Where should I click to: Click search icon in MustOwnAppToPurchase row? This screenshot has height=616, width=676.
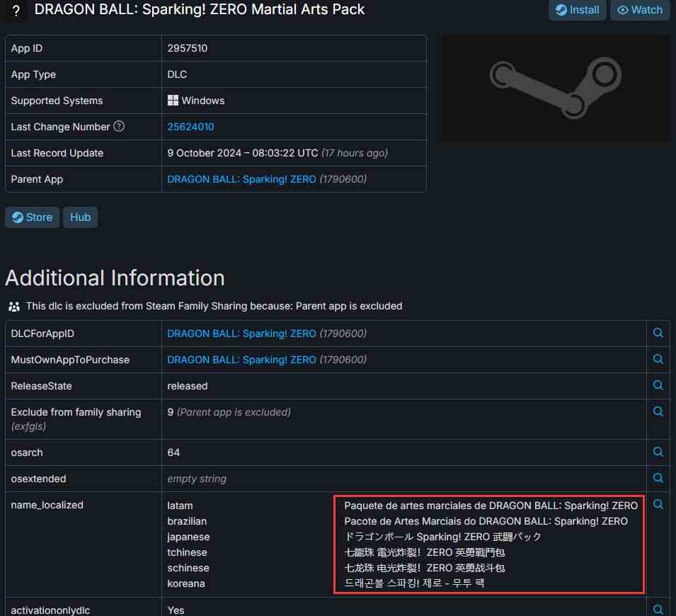658,360
